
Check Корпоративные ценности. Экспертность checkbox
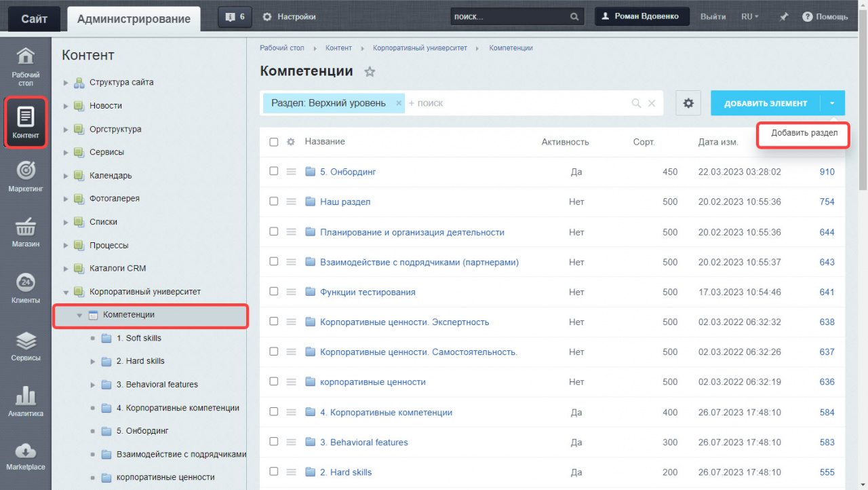pyautogui.click(x=274, y=322)
